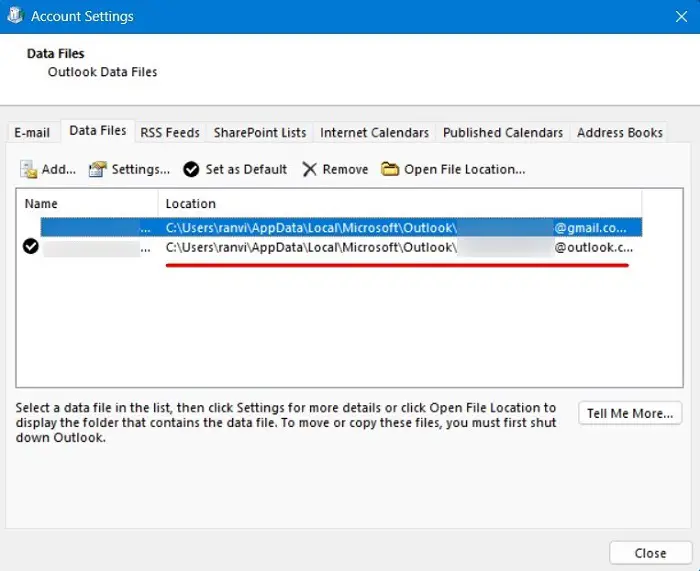Go to the SharePoint Lists tab
The image size is (700, 571).
pos(260,133)
